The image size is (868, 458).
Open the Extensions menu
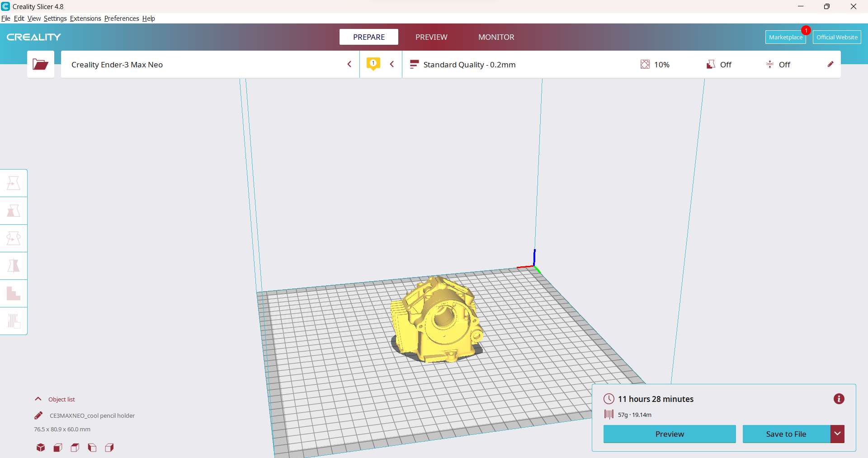tap(85, 19)
